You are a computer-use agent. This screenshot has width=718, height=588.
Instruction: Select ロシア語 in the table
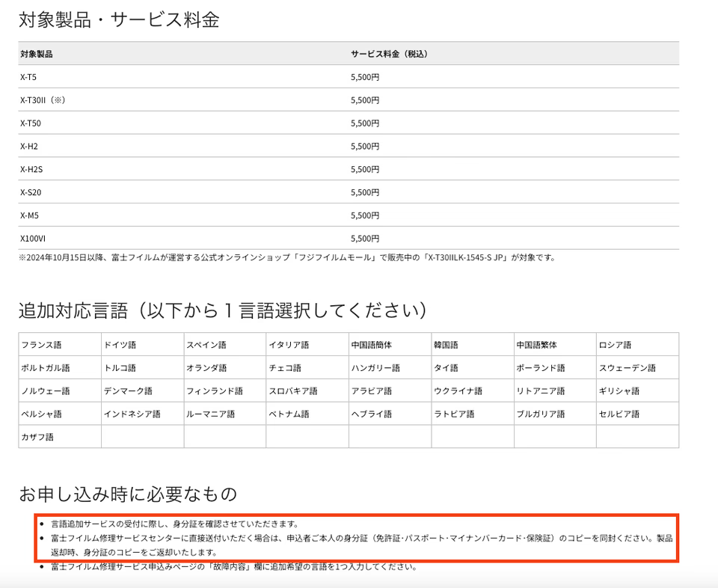pos(637,344)
